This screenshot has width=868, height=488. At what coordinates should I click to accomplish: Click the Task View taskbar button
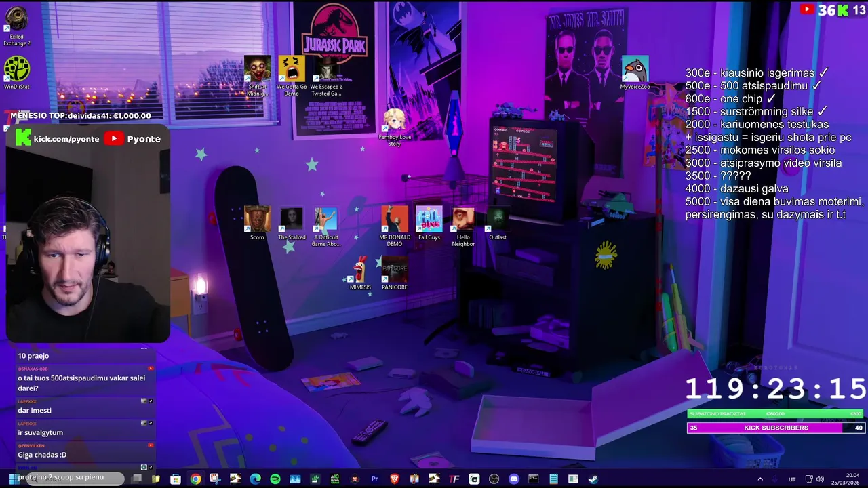tap(136, 479)
